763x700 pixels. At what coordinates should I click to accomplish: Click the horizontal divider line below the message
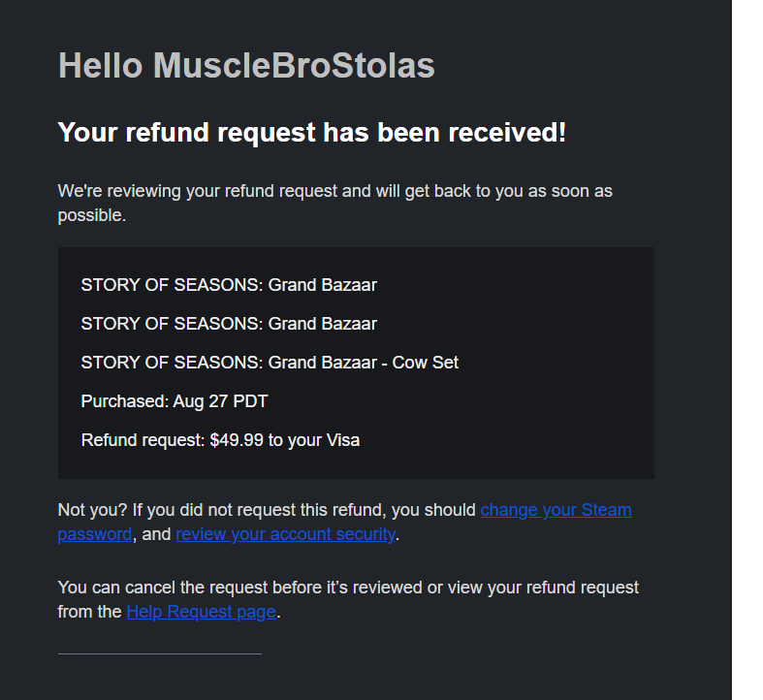[x=160, y=654]
